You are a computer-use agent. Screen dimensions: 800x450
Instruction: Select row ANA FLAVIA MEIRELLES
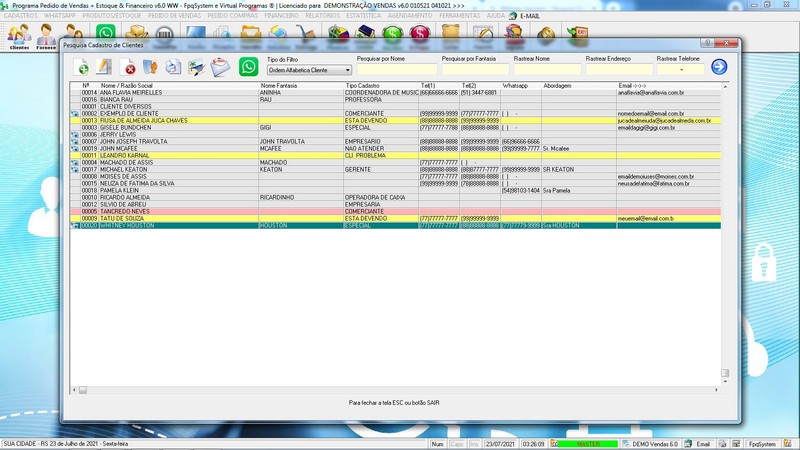pos(395,93)
